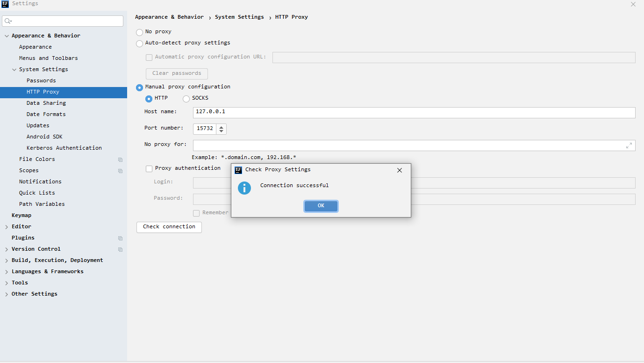
Task: Select the No proxy radio button
Action: click(x=140, y=32)
